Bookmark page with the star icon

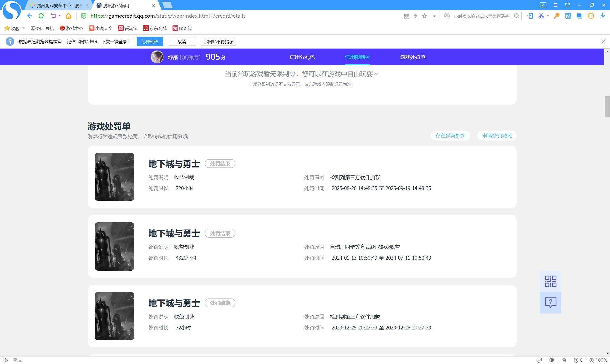click(424, 16)
